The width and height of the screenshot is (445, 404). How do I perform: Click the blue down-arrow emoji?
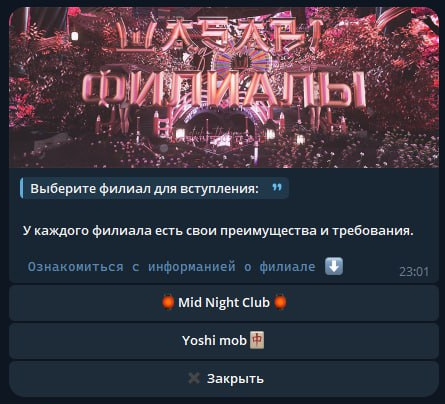tap(334, 266)
